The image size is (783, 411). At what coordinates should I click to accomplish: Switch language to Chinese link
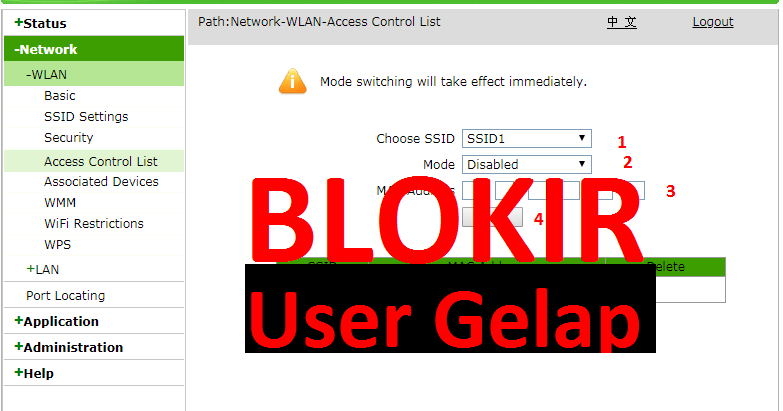pyautogui.click(x=622, y=21)
